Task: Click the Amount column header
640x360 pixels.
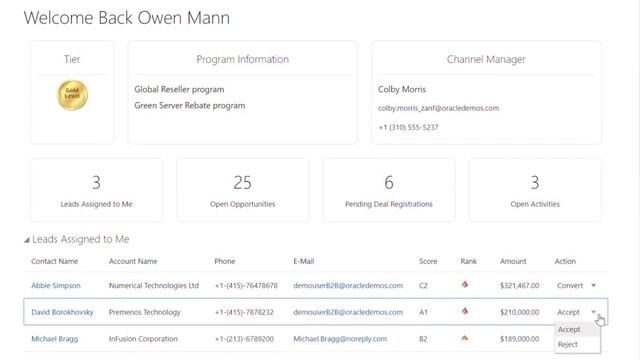Action: point(513,261)
